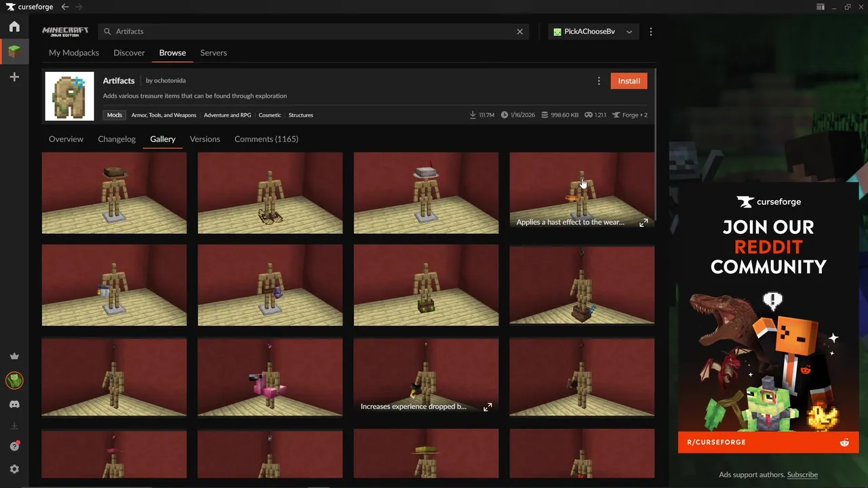The image size is (868, 488).
Task: Clear the search field with X
Action: (520, 32)
